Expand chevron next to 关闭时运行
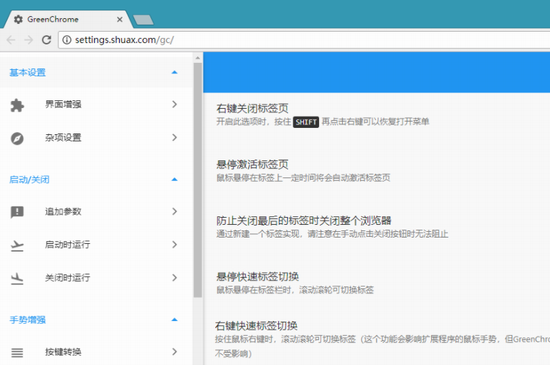 (175, 278)
